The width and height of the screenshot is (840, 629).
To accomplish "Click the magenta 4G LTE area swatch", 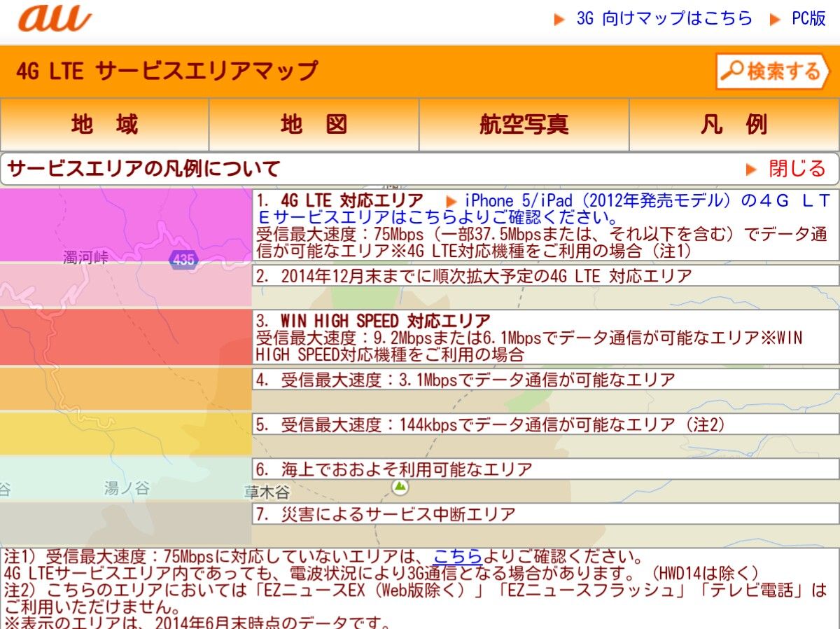I will [126, 225].
